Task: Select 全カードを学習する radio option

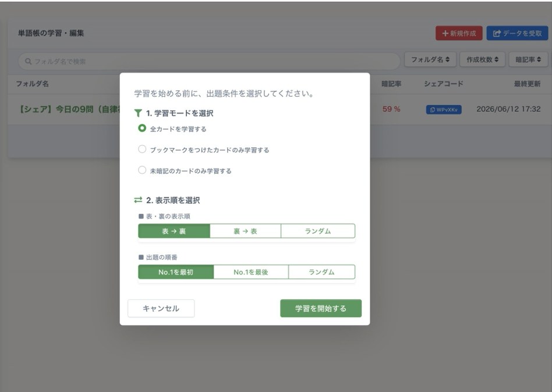Action: [142, 128]
